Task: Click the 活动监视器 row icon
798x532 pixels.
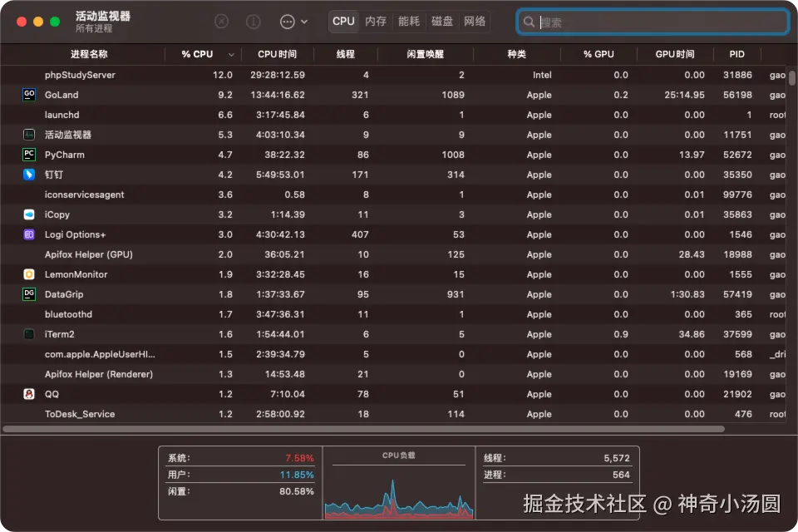Action: pos(29,135)
